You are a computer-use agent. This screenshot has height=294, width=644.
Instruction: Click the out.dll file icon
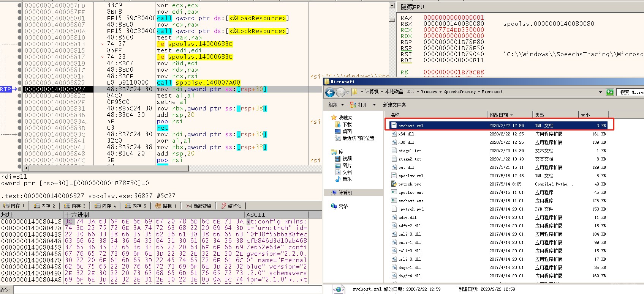click(x=394, y=167)
